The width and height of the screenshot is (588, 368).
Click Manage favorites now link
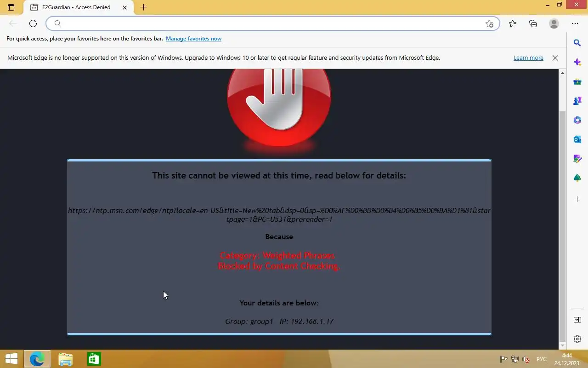pos(193,39)
